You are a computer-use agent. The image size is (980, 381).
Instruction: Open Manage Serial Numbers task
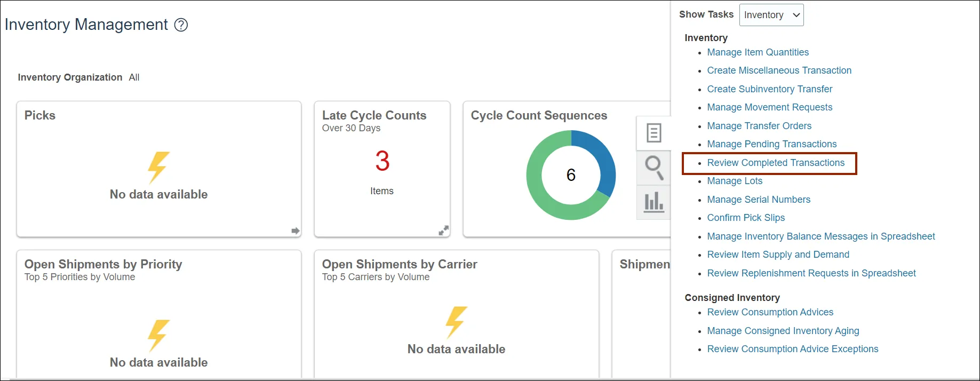(x=759, y=200)
